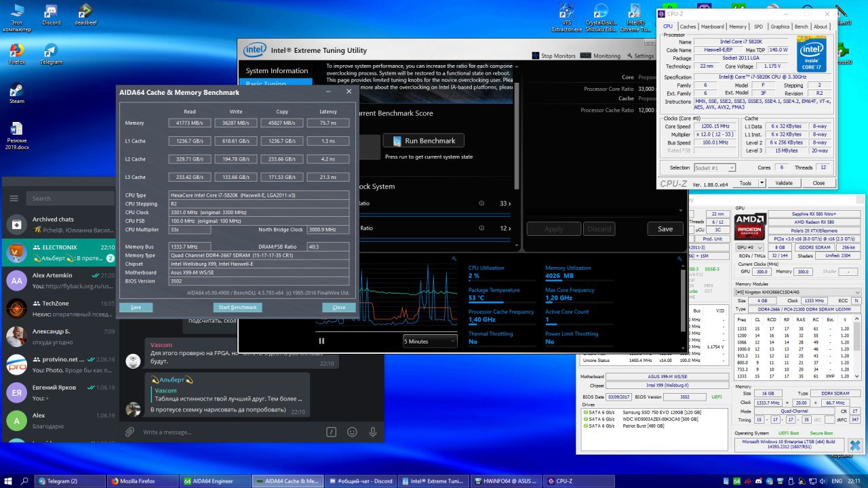Open VFS Extractor.exe desktop shortcut

point(568,18)
